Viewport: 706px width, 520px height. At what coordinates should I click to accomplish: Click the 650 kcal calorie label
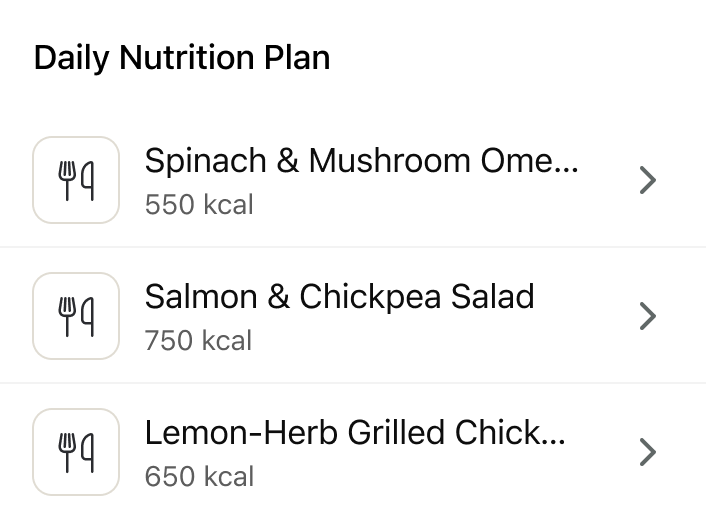[199, 477]
